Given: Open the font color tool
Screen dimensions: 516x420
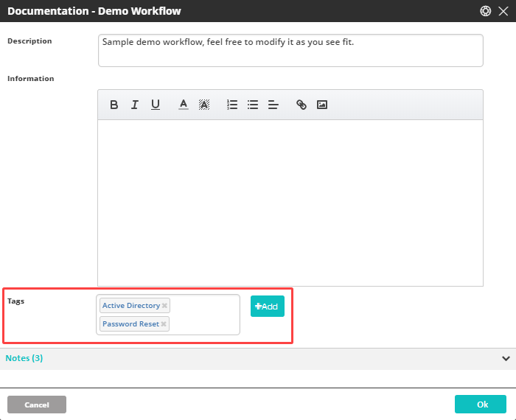Looking at the screenshot, I should 184,105.
